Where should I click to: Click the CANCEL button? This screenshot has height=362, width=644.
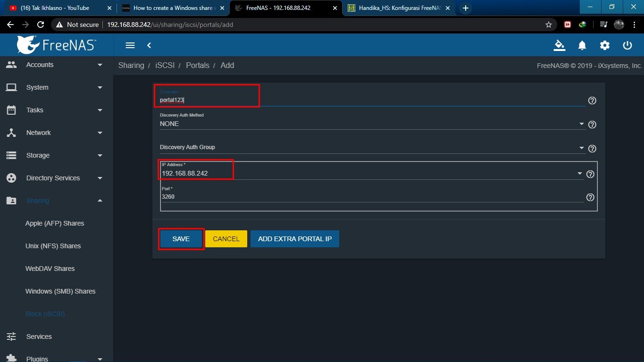226,239
